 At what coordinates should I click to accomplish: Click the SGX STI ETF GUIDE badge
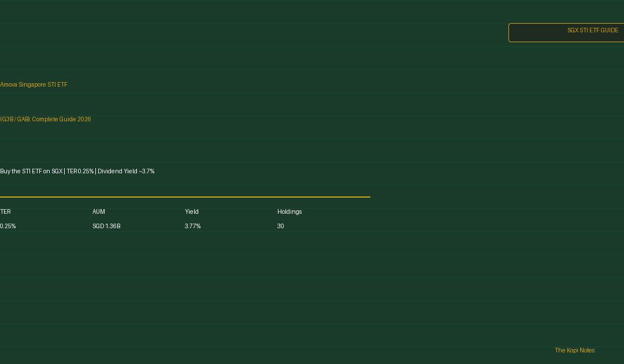point(566,32)
